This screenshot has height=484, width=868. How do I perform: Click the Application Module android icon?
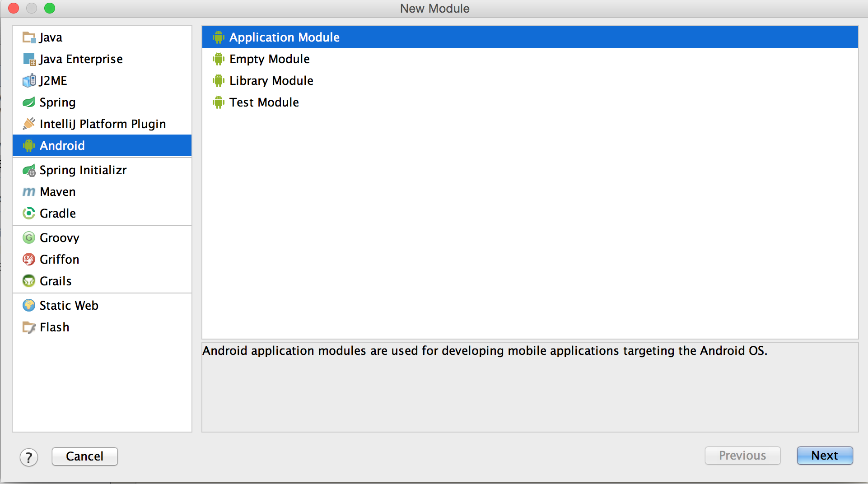219,37
